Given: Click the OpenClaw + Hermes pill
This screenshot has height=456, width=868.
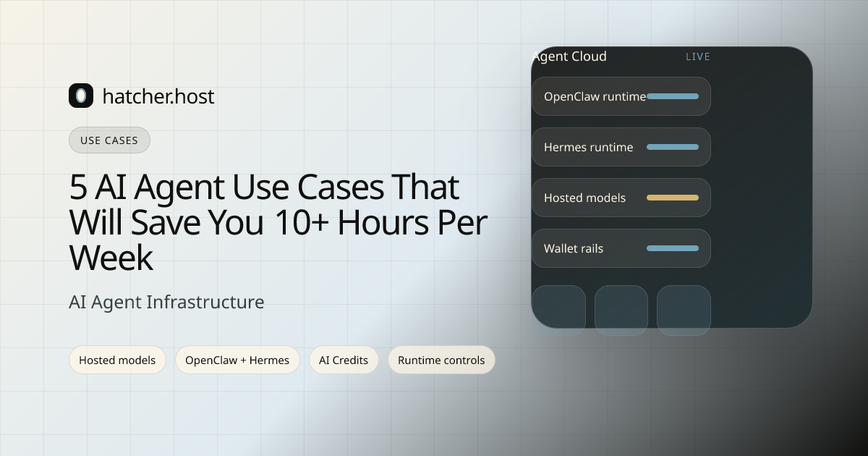Looking at the screenshot, I should (237, 360).
